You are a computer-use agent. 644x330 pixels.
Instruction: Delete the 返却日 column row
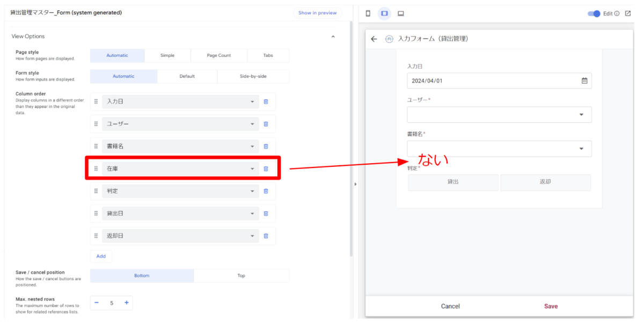click(x=266, y=236)
